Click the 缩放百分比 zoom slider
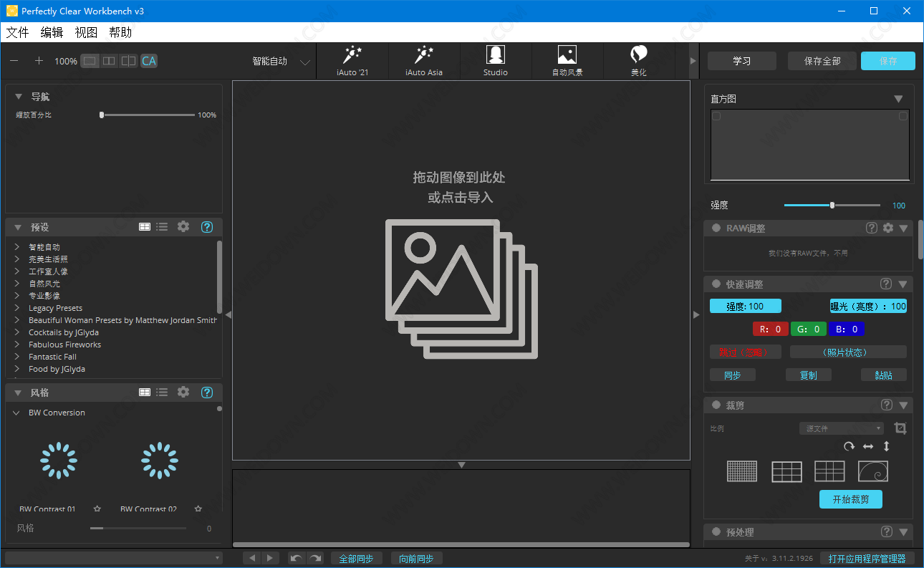This screenshot has width=924, height=568. click(148, 115)
